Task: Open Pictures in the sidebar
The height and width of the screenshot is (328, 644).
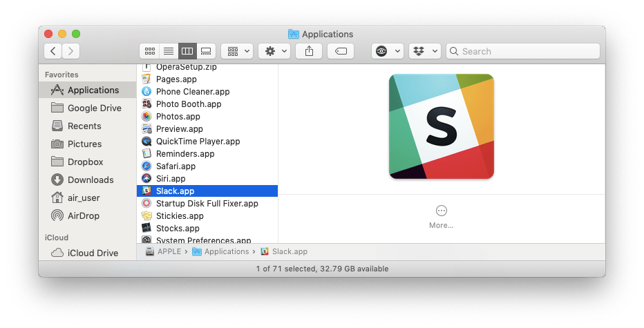Action: click(x=87, y=144)
